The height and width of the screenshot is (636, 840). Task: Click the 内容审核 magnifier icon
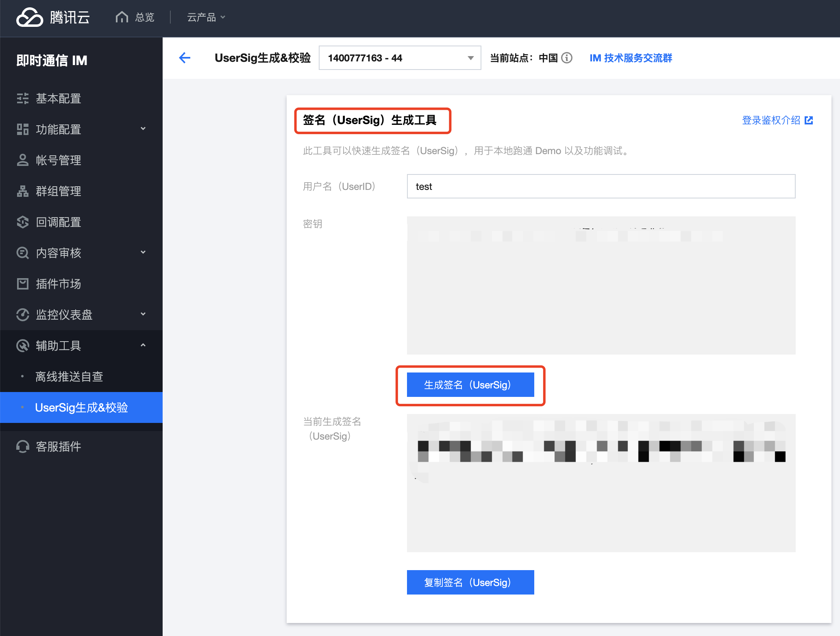tap(23, 253)
